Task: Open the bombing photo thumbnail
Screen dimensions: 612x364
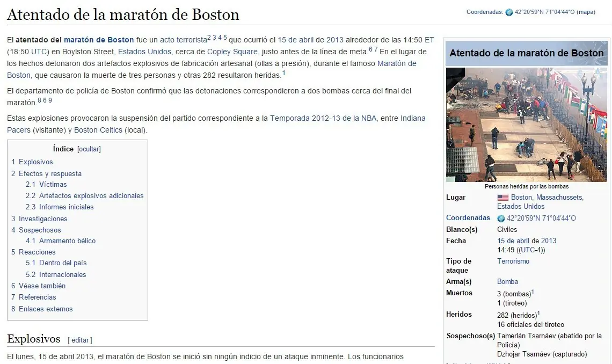Action: [x=527, y=125]
